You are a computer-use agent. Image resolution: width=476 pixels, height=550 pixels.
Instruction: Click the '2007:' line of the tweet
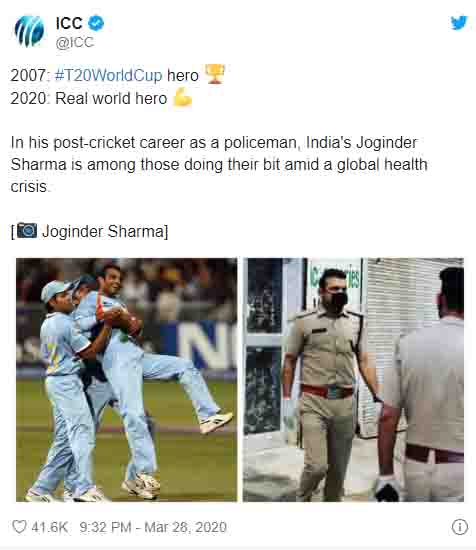coord(118,75)
